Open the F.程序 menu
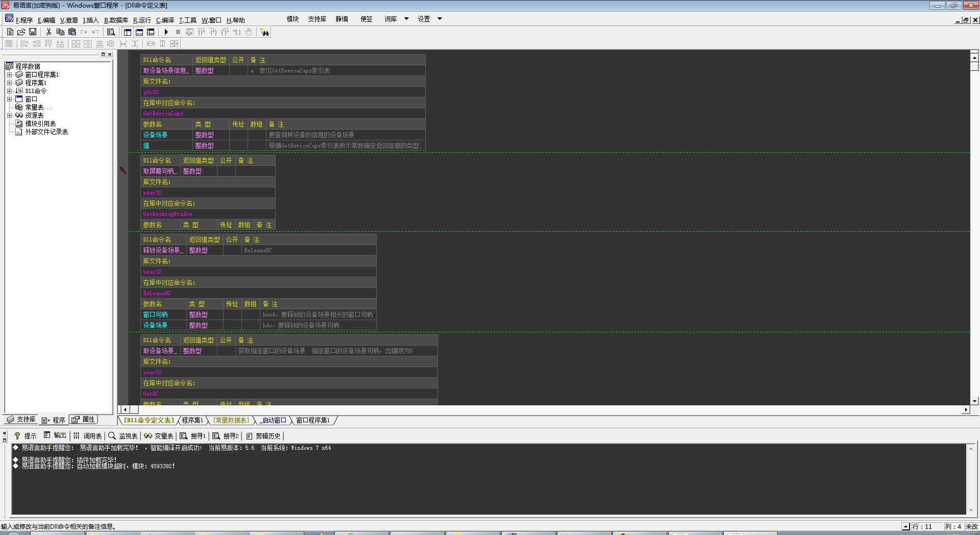Viewport: 980px width, 535px height. pyautogui.click(x=24, y=20)
